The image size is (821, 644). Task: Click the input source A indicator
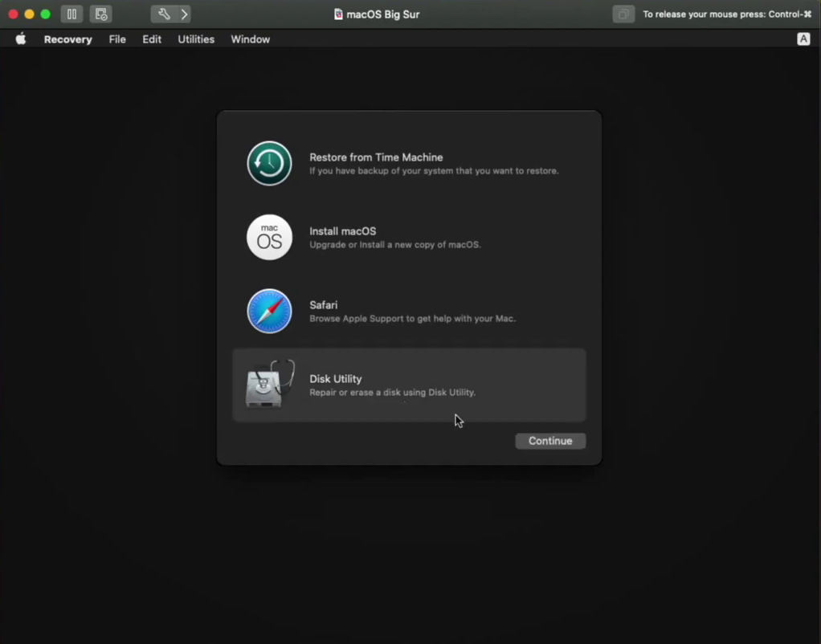(x=803, y=39)
